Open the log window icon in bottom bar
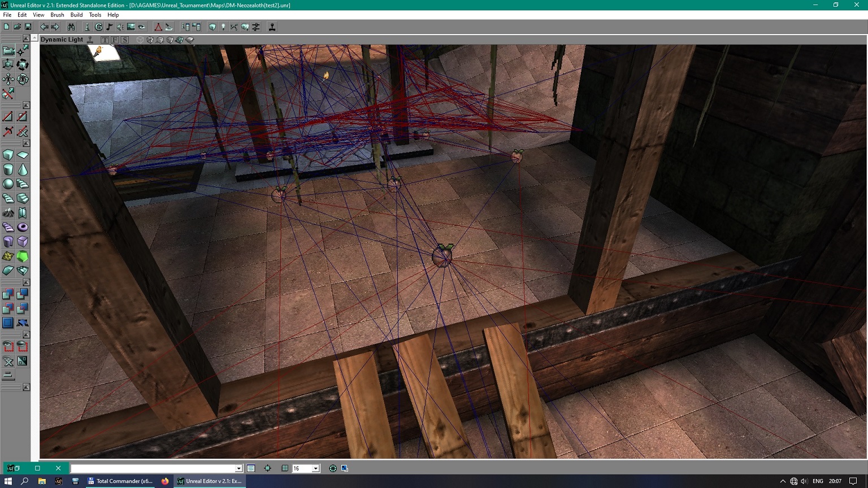This screenshot has height=488, width=868. click(251, 468)
